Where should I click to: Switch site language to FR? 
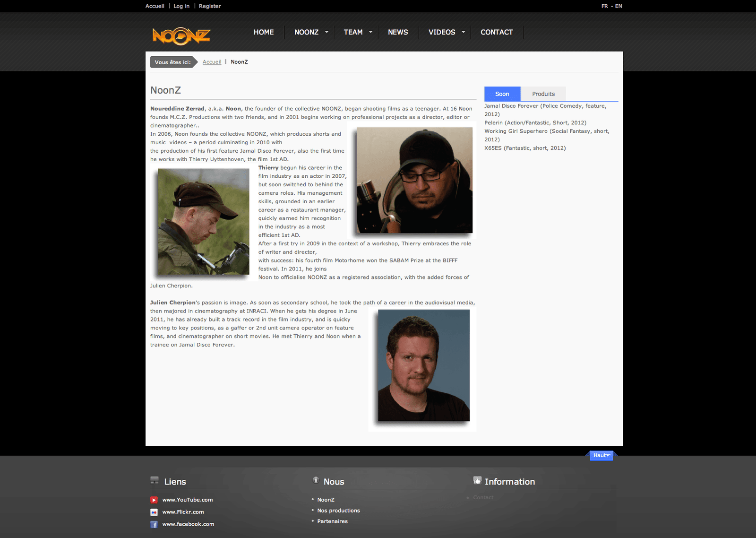(605, 6)
